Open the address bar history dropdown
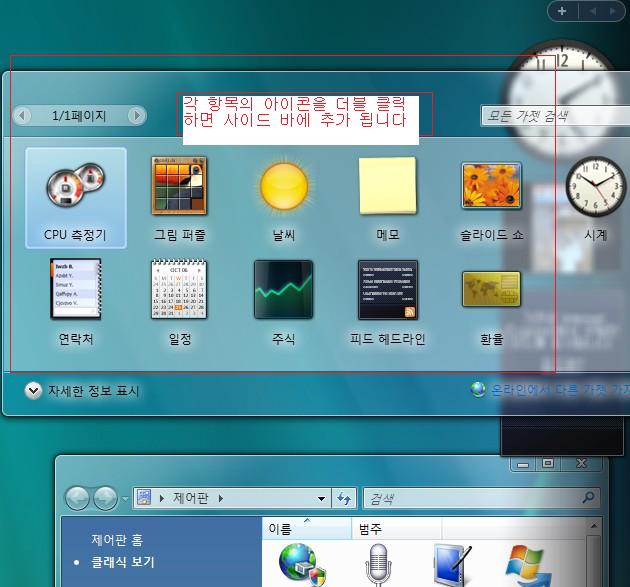 321,499
